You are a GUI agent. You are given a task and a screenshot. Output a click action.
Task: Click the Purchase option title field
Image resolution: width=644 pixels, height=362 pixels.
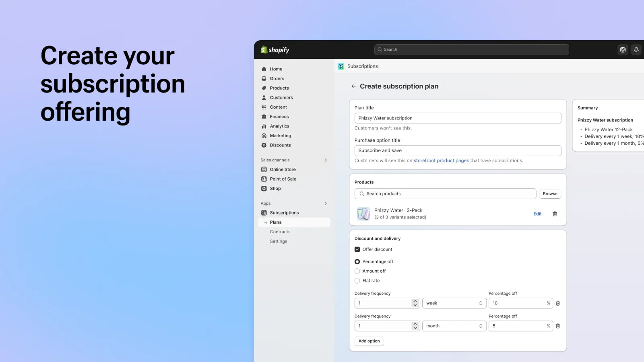click(x=458, y=150)
